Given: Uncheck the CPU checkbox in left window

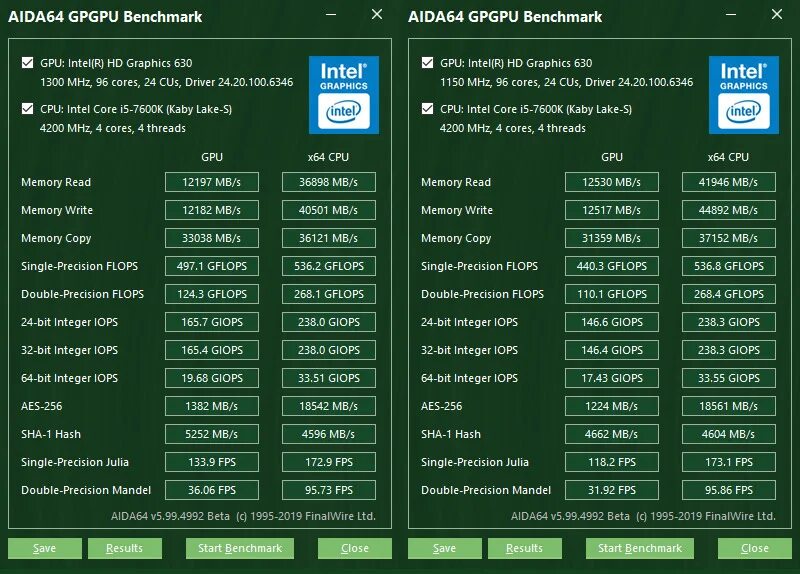Looking at the screenshot, I should (x=28, y=109).
